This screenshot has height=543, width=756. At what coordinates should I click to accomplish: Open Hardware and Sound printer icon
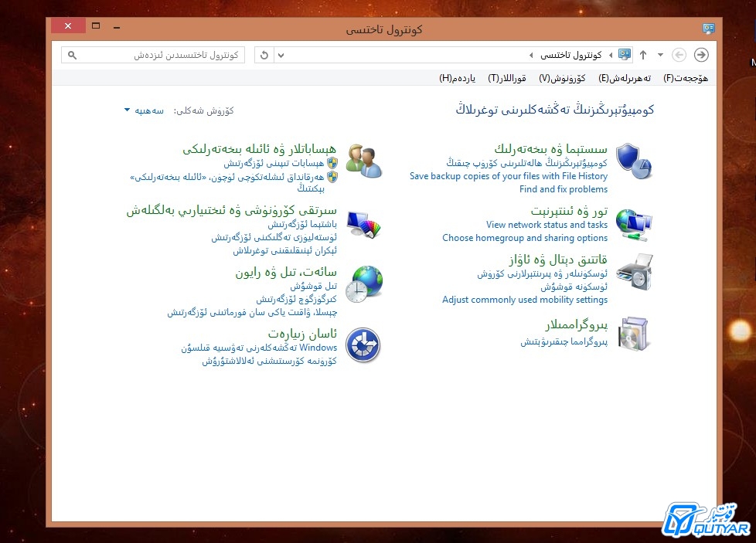(x=635, y=273)
